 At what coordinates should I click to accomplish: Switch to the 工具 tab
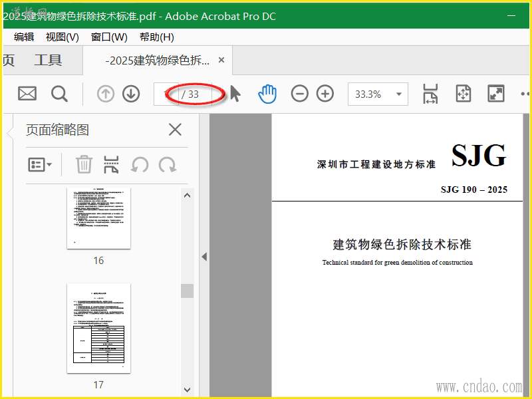[48, 61]
